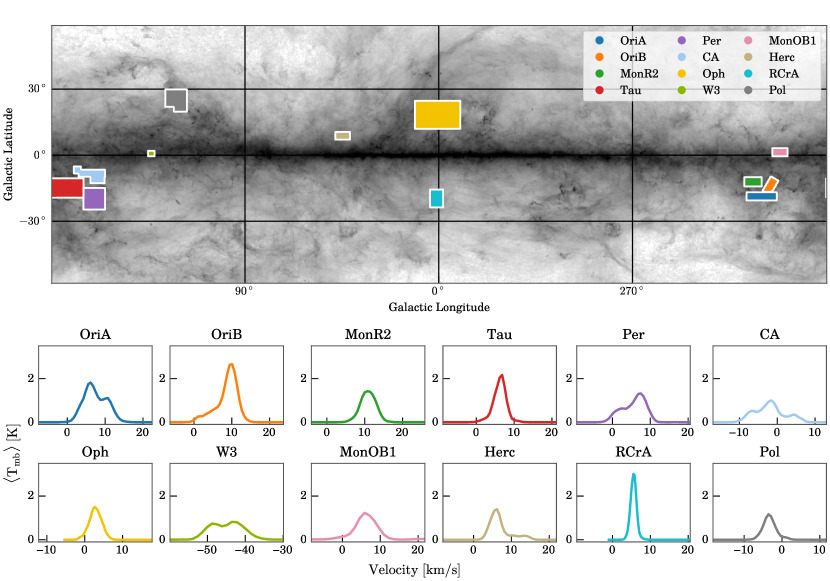Click the 30° latitude tick label

click(37, 89)
